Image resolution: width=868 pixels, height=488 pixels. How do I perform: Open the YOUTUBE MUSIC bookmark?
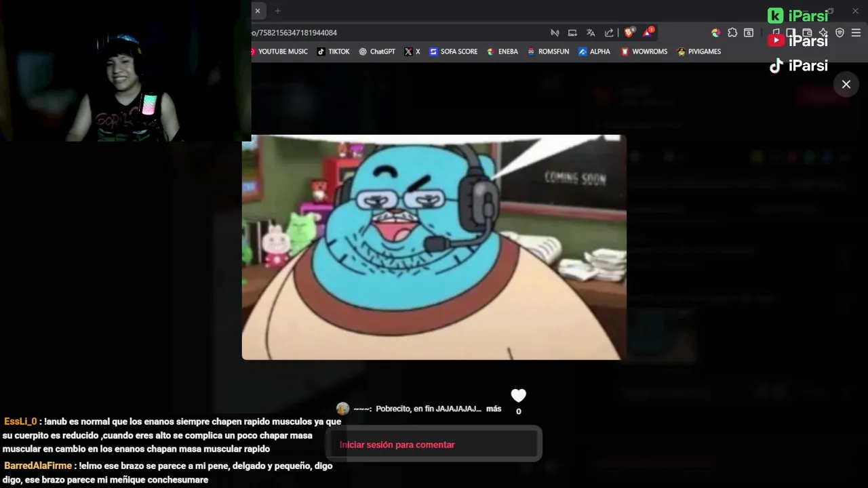pyautogui.click(x=279, y=52)
